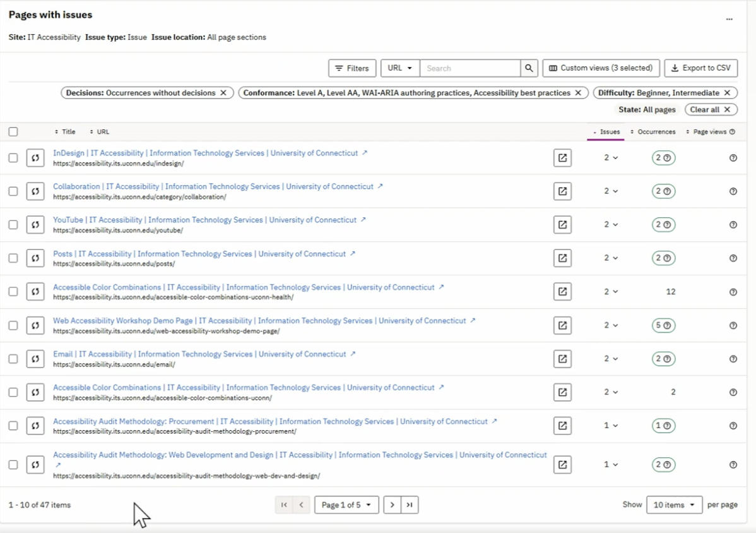Expand issues count for audit-methodology-web-dev-and-design row
756x533 pixels.
coord(611,465)
